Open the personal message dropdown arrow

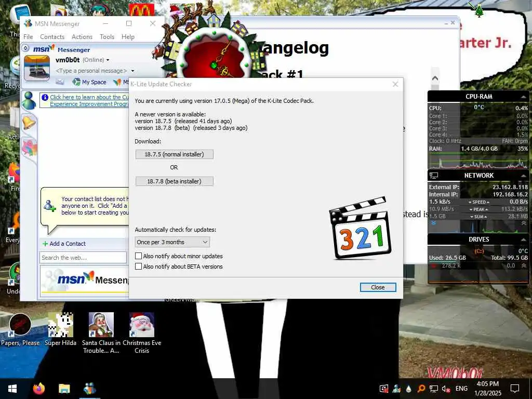pyautogui.click(x=132, y=71)
